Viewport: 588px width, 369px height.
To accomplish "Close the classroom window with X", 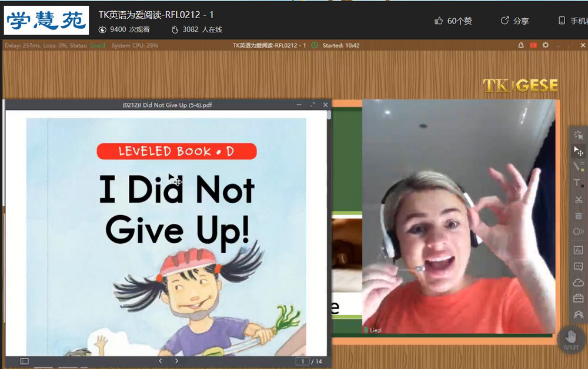I will [583, 45].
